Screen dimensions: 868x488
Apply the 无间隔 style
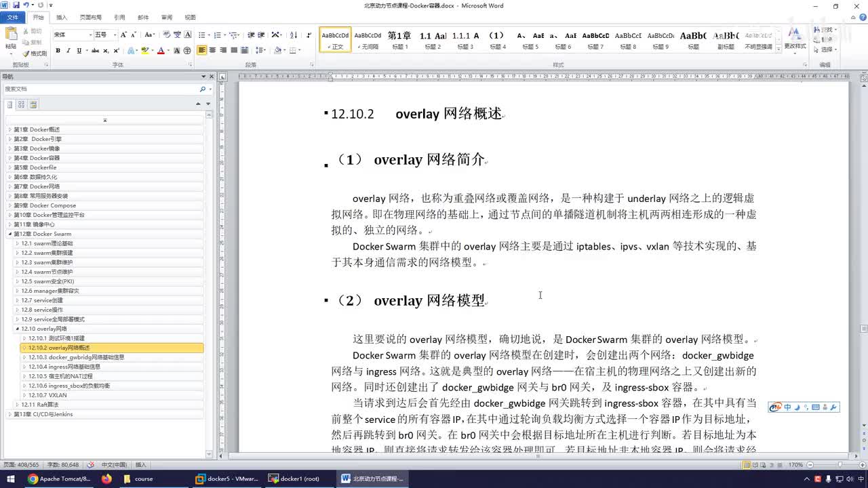tap(368, 40)
